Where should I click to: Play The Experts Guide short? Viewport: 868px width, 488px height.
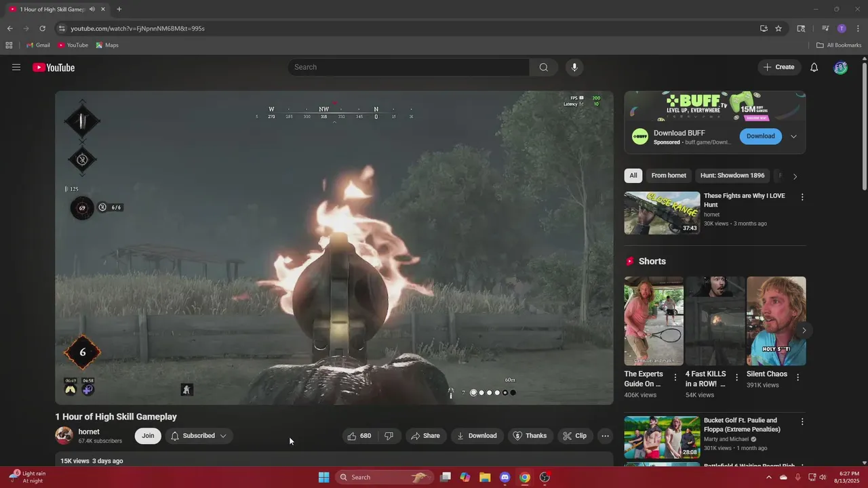(x=654, y=321)
